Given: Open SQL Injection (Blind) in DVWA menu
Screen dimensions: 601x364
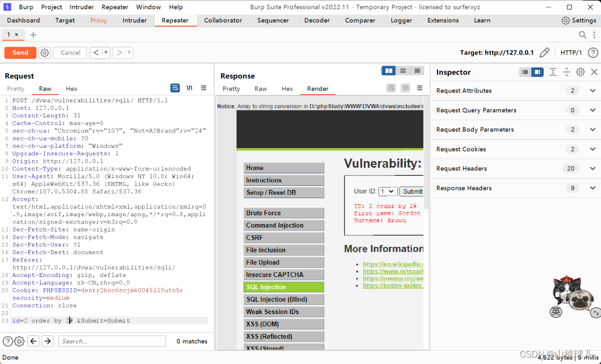Looking at the screenshot, I should tap(284, 299).
